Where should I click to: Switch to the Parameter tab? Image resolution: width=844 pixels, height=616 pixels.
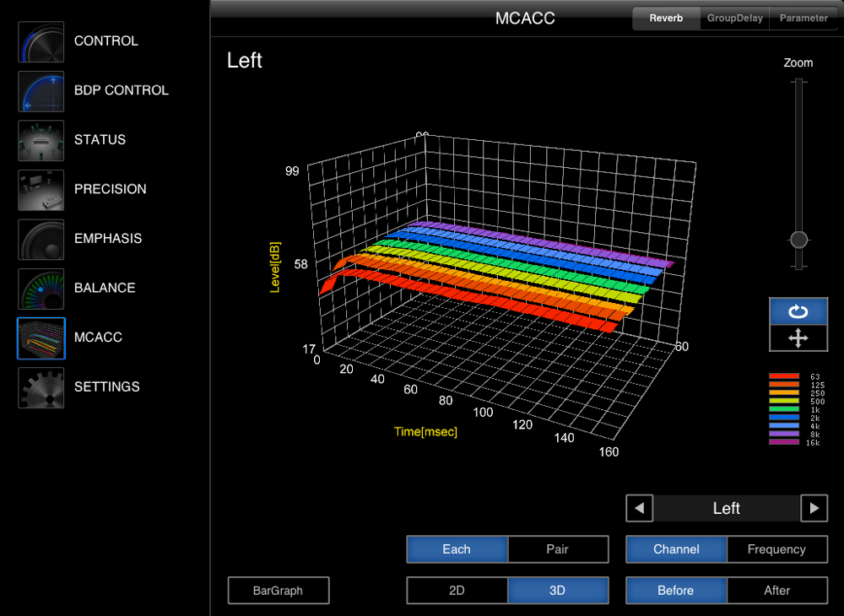click(803, 19)
